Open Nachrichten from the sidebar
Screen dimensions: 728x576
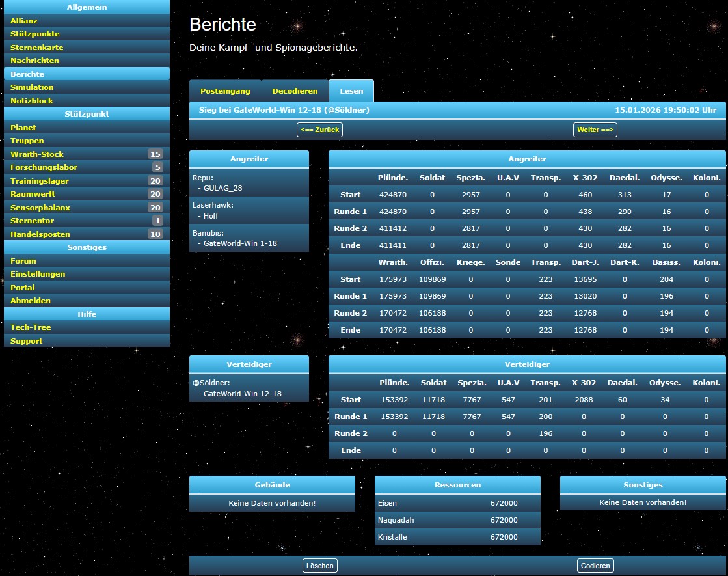[x=35, y=61]
